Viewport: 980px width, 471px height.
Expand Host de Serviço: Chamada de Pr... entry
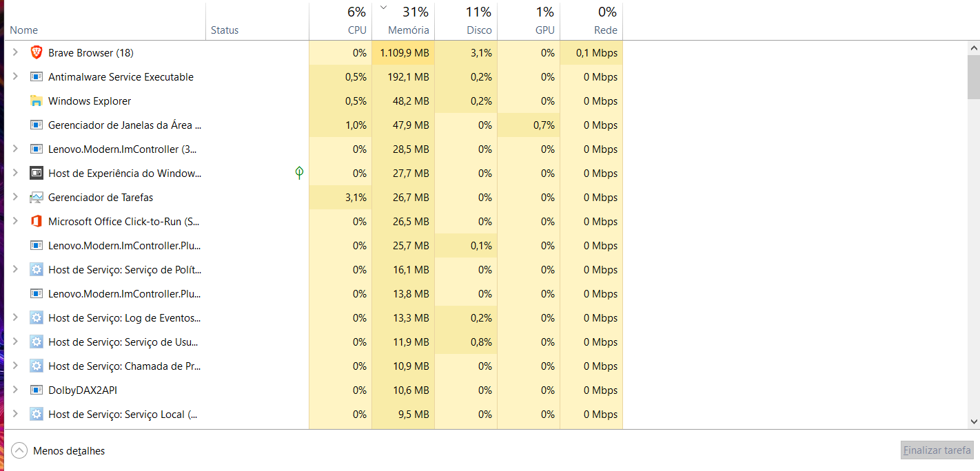point(15,366)
